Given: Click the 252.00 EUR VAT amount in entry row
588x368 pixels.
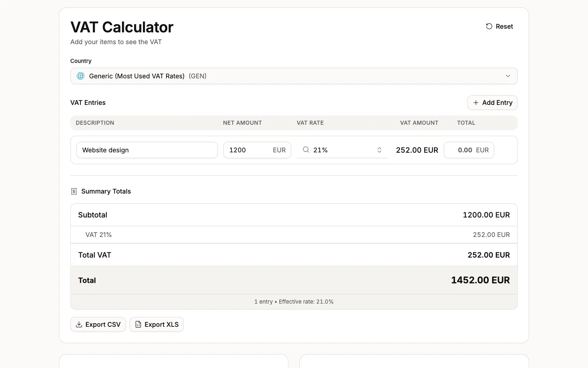Looking at the screenshot, I should (417, 150).
